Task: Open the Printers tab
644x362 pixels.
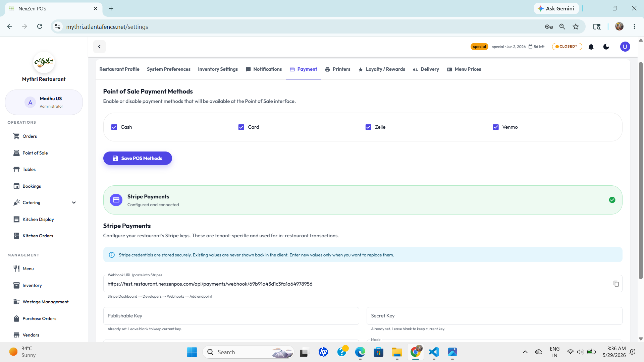Action: pyautogui.click(x=337, y=69)
